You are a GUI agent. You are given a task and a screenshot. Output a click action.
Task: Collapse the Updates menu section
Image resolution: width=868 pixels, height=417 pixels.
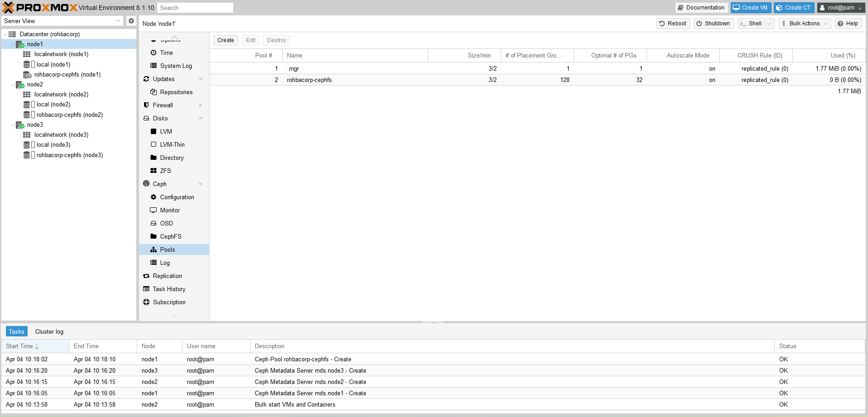[x=201, y=79]
